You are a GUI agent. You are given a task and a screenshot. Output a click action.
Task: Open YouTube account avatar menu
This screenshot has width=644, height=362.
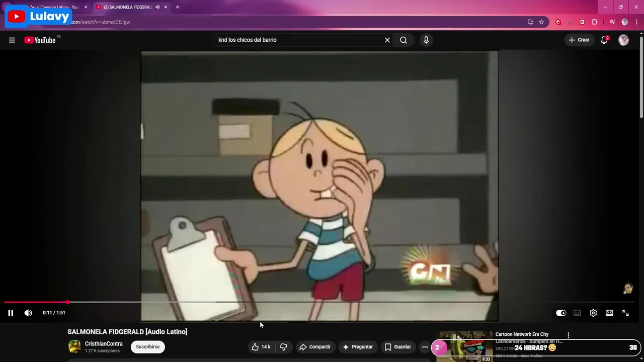pyautogui.click(x=623, y=40)
